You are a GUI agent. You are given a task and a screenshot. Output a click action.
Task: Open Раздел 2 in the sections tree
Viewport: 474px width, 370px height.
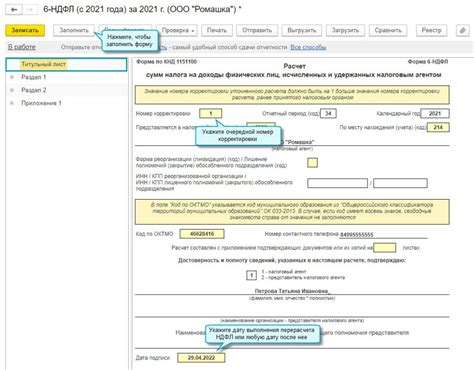pos(34,90)
